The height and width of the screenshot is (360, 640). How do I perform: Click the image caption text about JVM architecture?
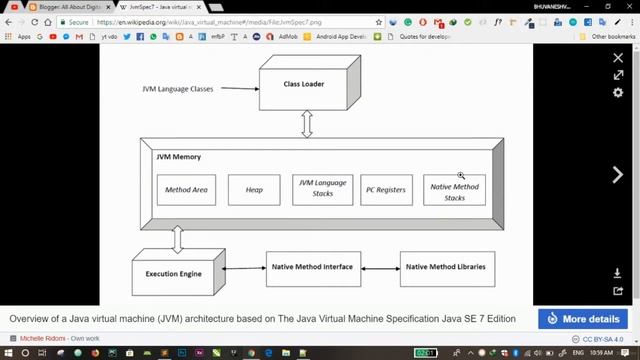pos(262,319)
